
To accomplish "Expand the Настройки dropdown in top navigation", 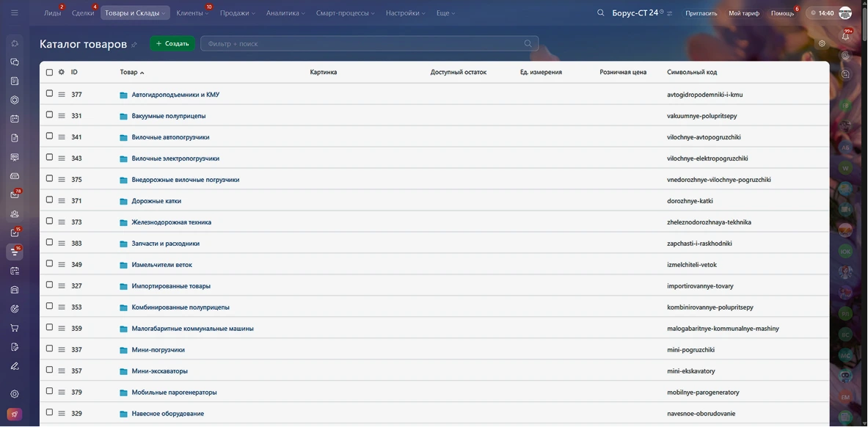I will (x=406, y=13).
